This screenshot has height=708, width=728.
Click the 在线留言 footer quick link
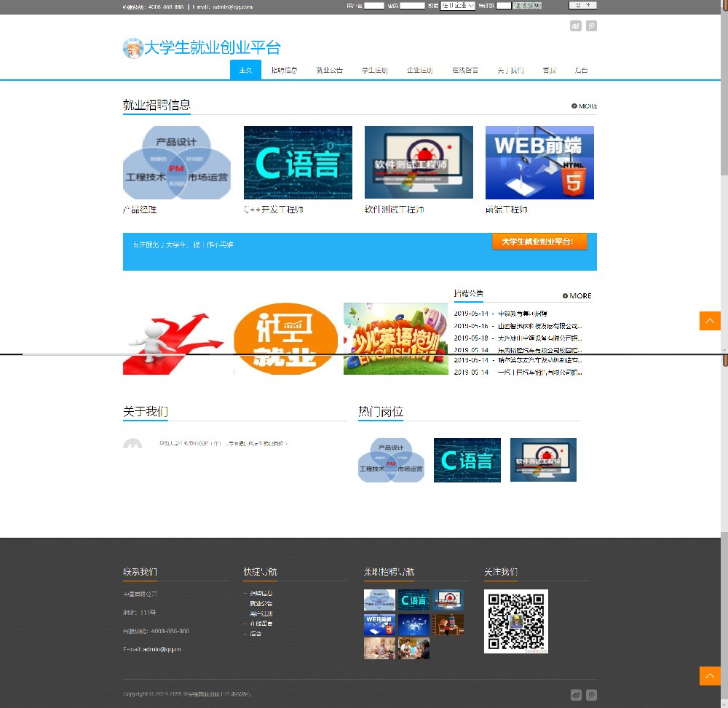pos(261,624)
